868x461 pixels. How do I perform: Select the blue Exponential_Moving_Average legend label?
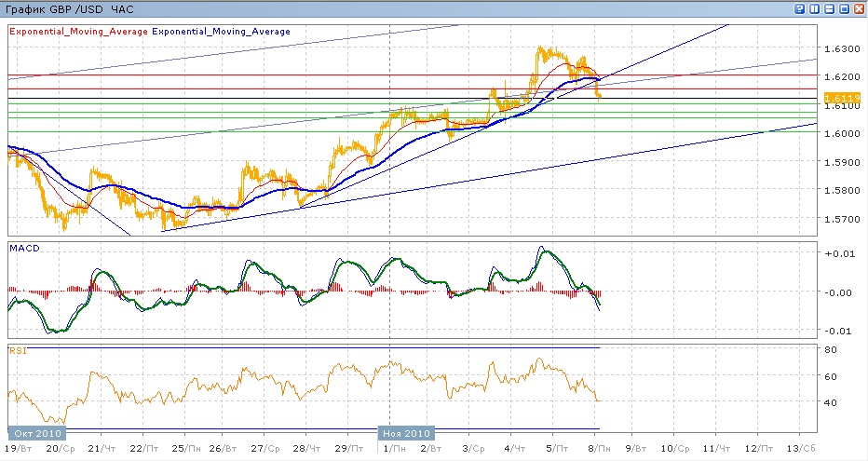tap(222, 32)
